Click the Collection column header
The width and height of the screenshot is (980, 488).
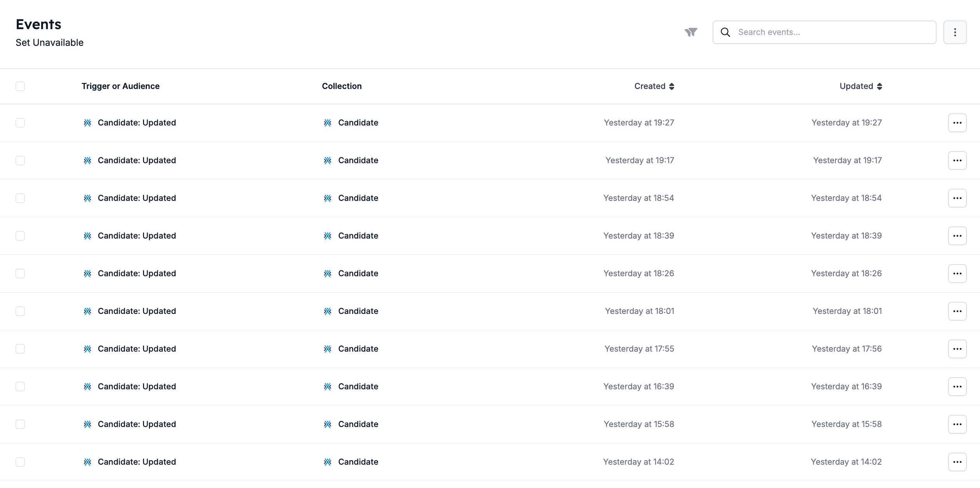342,86
